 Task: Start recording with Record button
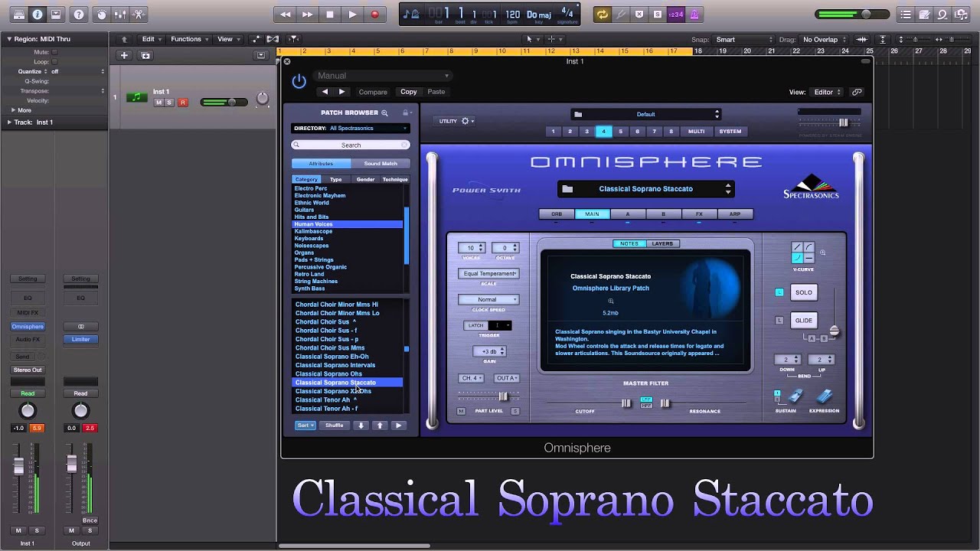click(374, 14)
